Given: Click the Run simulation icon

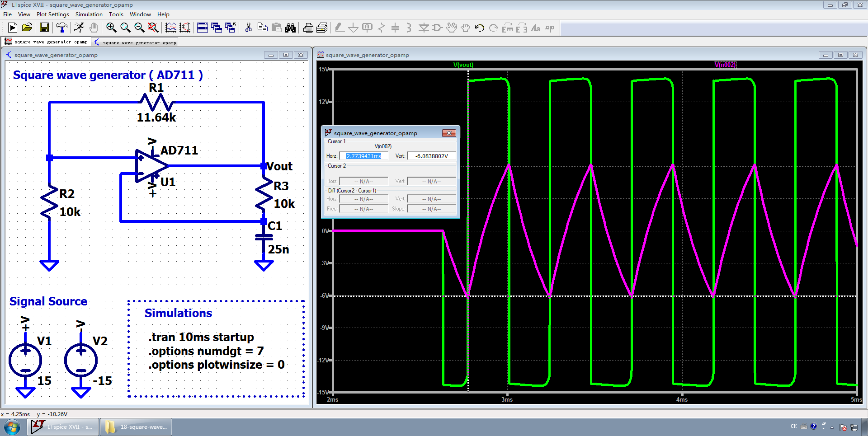Looking at the screenshot, I should tap(13, 28).
